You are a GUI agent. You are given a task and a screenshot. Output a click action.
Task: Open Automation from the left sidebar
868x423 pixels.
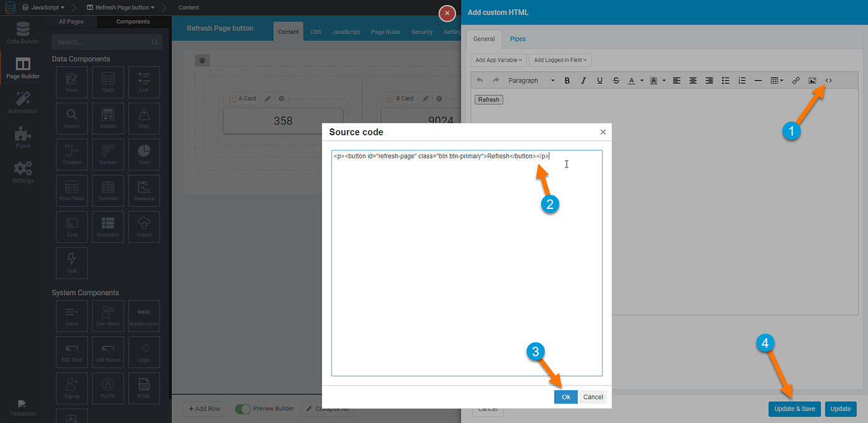point(23,103)
